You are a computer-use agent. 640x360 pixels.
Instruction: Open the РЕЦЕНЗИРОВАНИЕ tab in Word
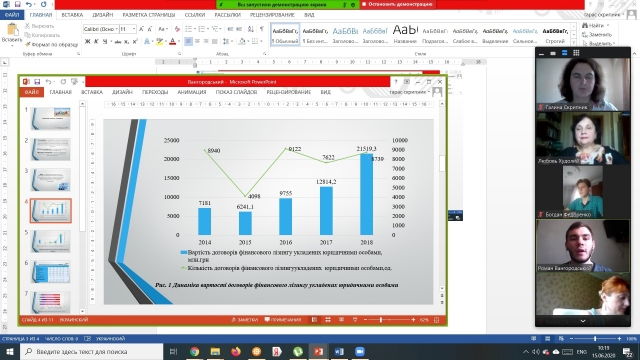272,15
